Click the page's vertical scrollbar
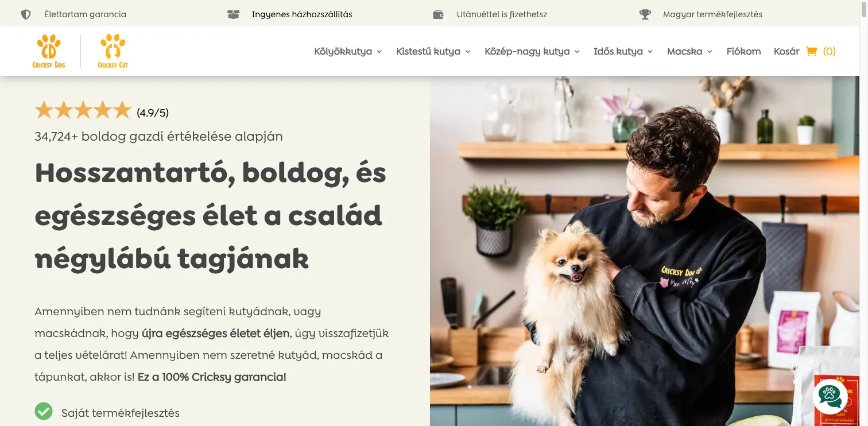Screen dimensions: 868x426 [x=863, y=213]
